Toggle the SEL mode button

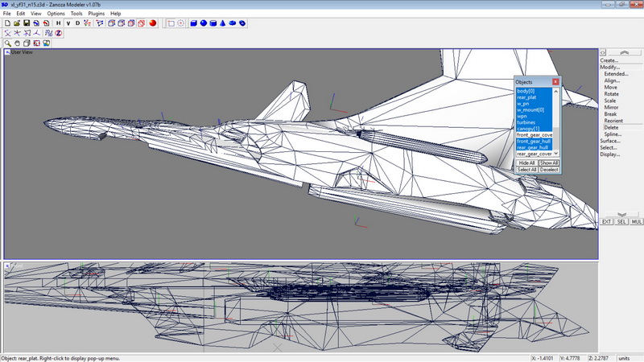click(x=621, y=222)
